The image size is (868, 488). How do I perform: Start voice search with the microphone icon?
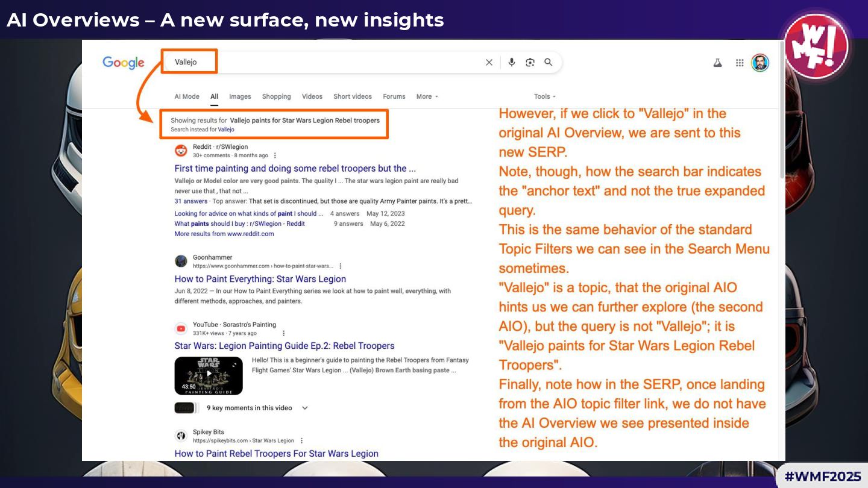point(512,62)
